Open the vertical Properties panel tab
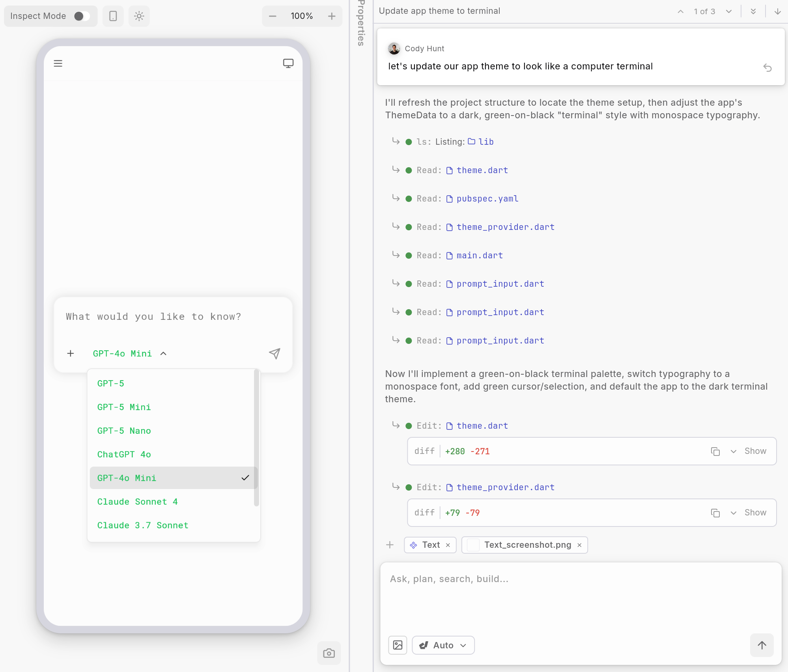The image size is (788, 672). coord(361,23)
